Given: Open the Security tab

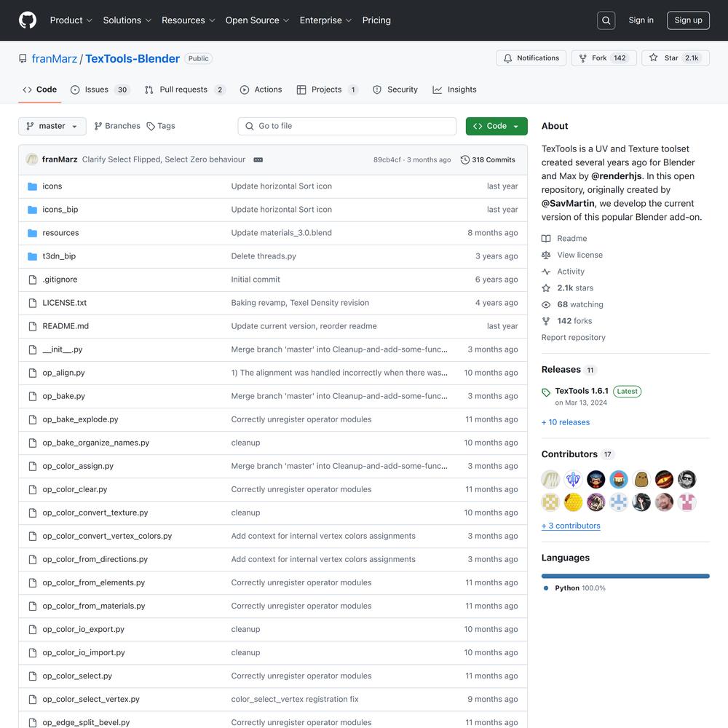Looking at the screenshot, I should click(395, 90).
